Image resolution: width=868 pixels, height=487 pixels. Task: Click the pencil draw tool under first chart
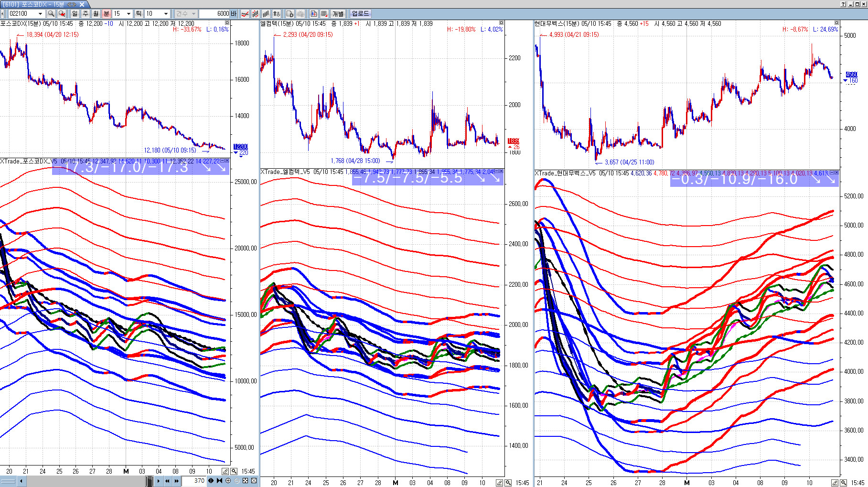(225, 471)
